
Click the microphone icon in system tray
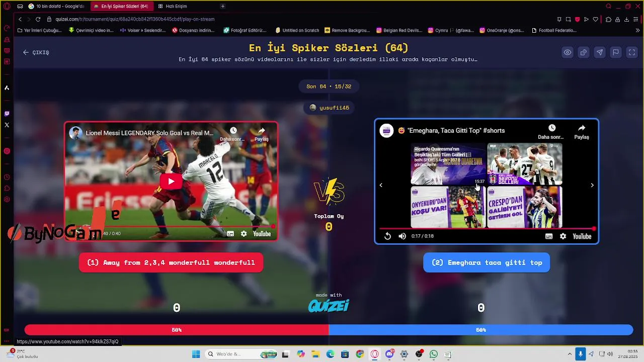click(580, 354)
